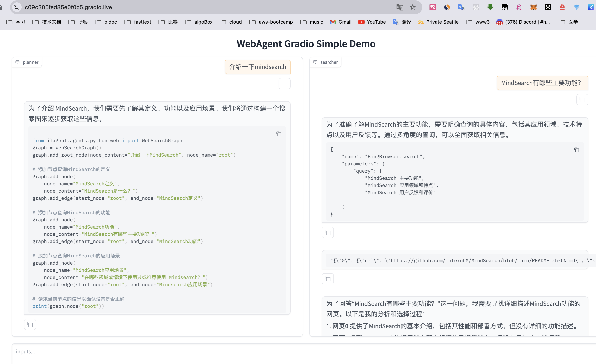Bookmark this page with the star icon
Screen dimensions: 596x364
[x=413, y=7]
